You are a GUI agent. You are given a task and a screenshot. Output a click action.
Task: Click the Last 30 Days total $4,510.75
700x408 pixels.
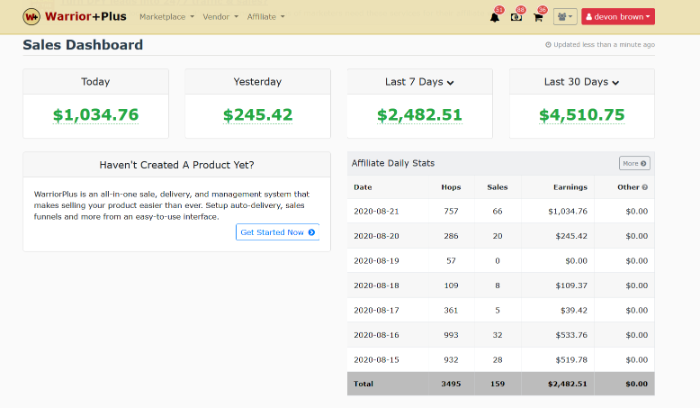[x=582, y=115]
